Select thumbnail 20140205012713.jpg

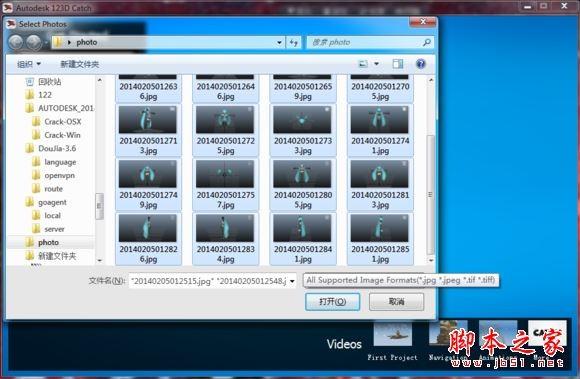coord(148,120)
